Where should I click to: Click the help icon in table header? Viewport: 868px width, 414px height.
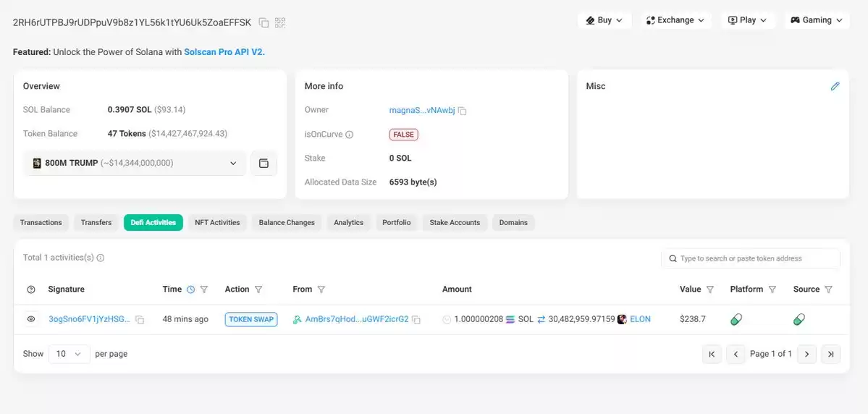(x=31, y=290)
